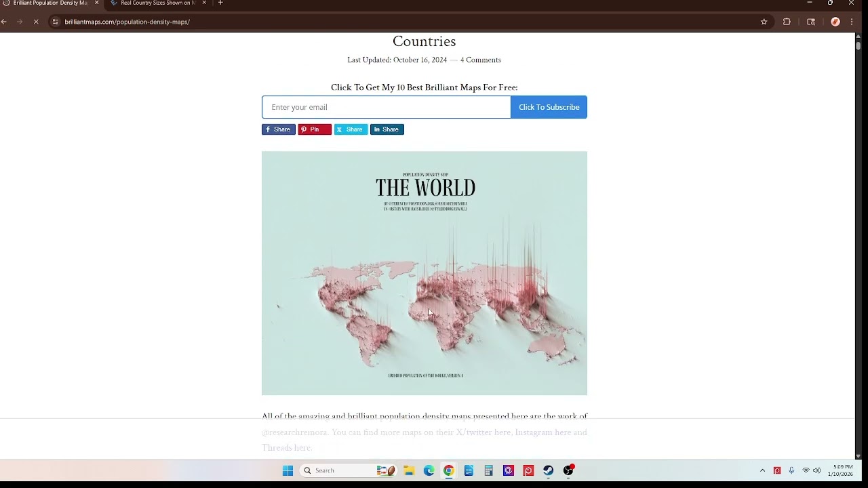The image size is (868, 488).
Task: Click the page vertical scrollbar thumb
Action: [858, 46]
